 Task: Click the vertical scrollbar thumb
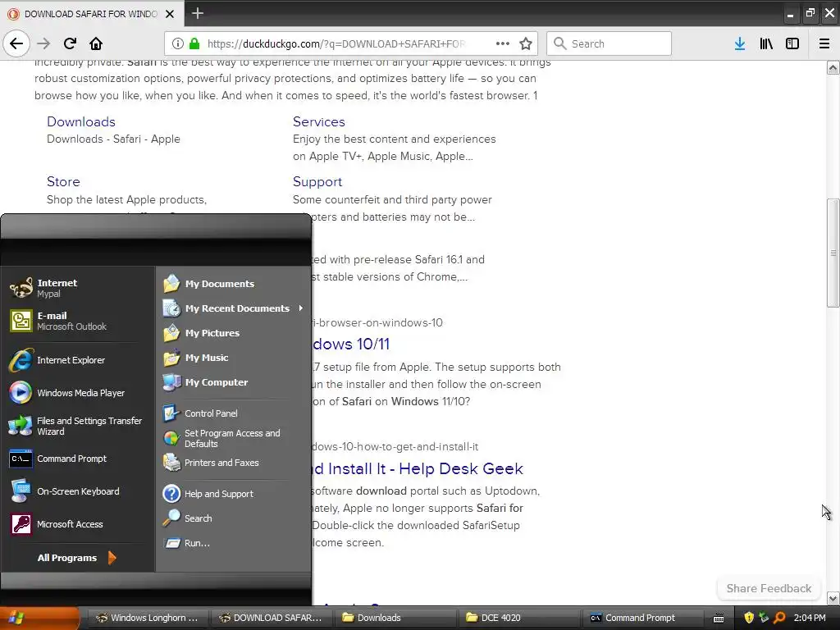[833, 253]
